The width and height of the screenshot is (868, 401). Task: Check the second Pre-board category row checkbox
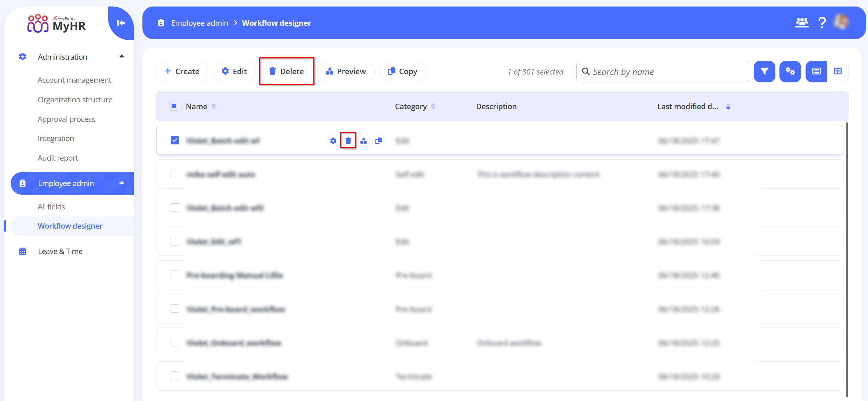175,308
